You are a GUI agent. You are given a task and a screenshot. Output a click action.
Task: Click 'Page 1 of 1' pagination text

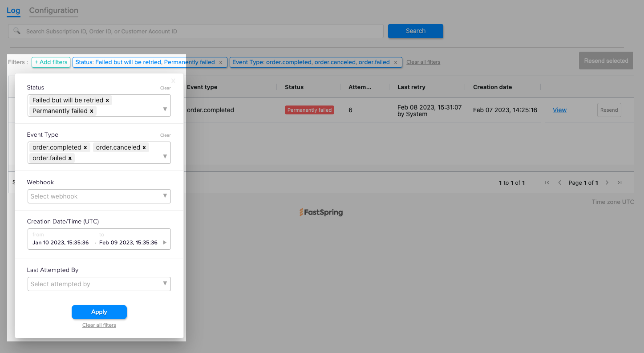point(583,183)
